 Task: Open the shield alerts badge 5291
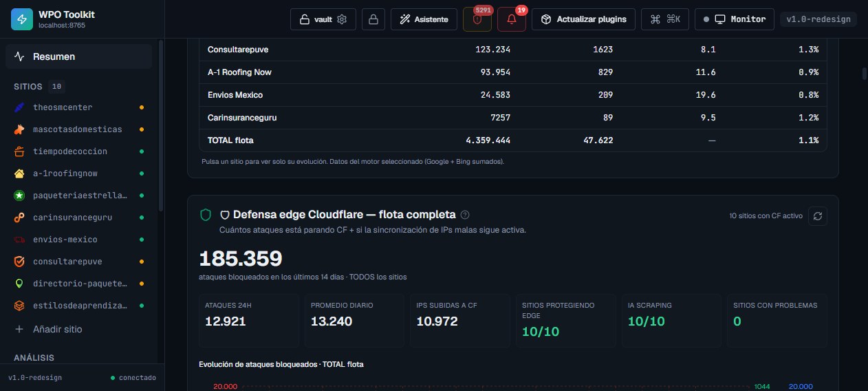[x=477, y=19]
